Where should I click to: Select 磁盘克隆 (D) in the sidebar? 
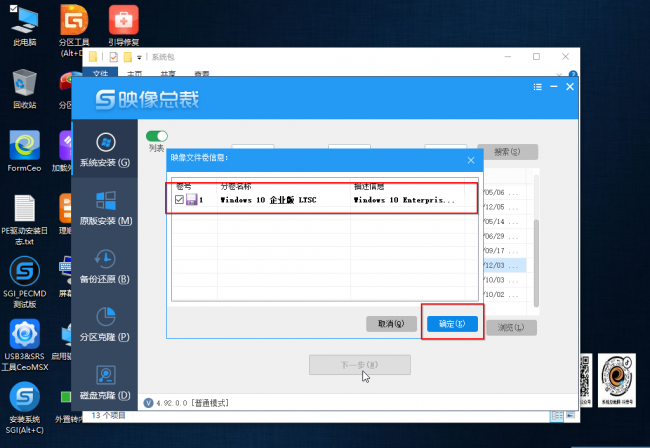[105, 382]
